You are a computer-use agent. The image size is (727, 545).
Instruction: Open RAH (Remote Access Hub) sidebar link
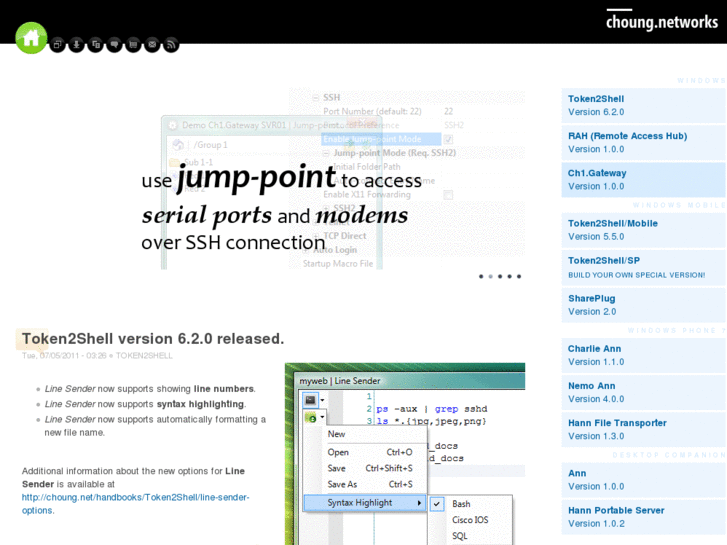tap(644, 142)
